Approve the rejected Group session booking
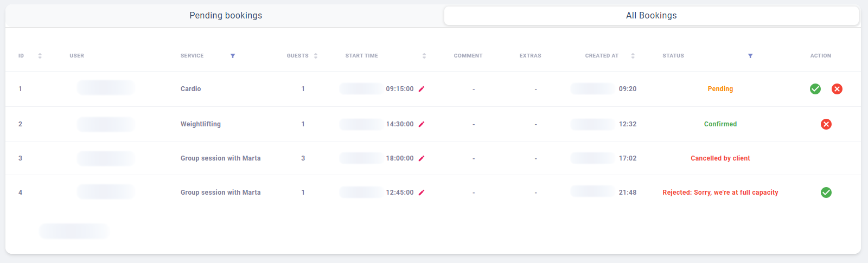This screenshot has height=263, width=868. 826,193
